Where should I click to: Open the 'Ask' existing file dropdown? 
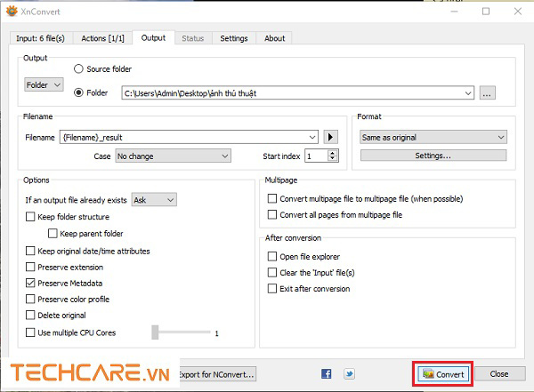pyautogui.click(x=154, y=200)
